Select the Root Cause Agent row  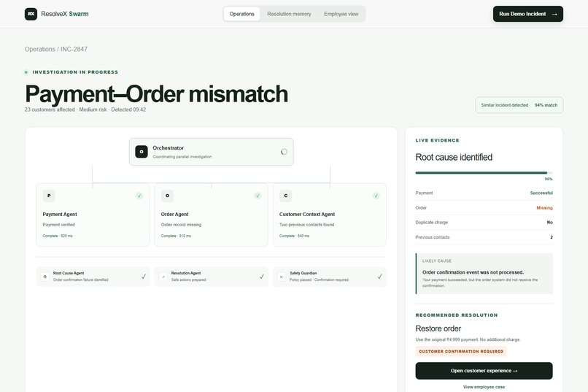[93, 277]
